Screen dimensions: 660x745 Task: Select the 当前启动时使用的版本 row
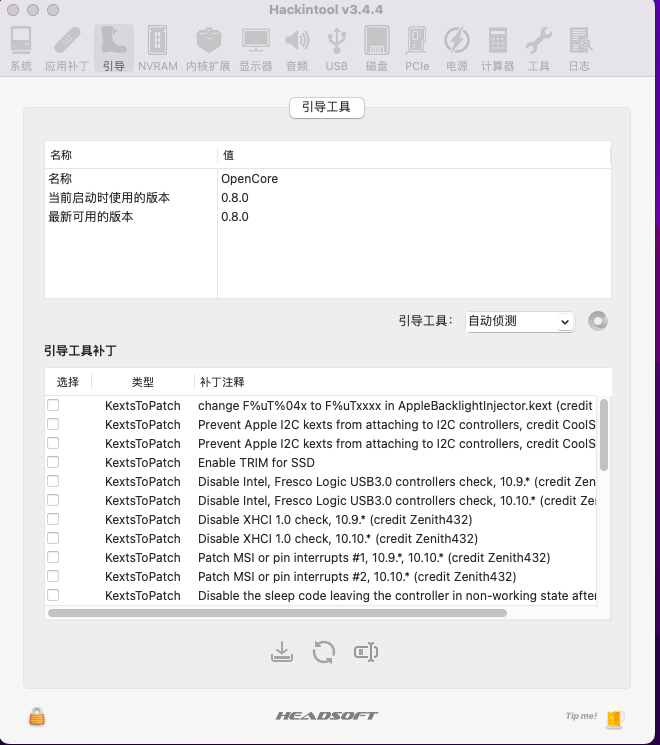[x=328, y=198]
